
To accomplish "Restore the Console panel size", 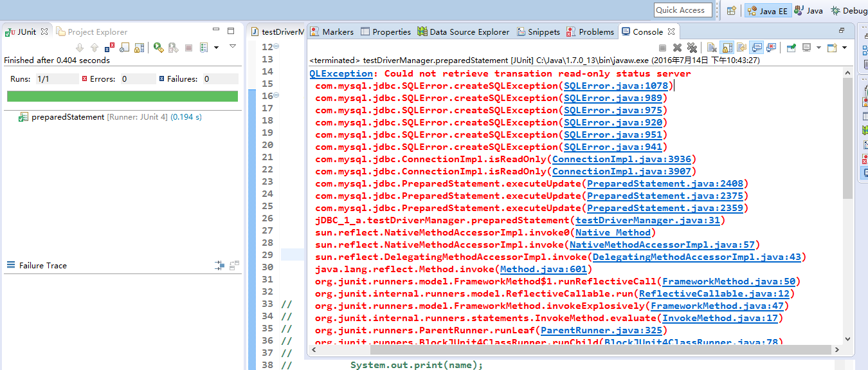I will [842, 30].
